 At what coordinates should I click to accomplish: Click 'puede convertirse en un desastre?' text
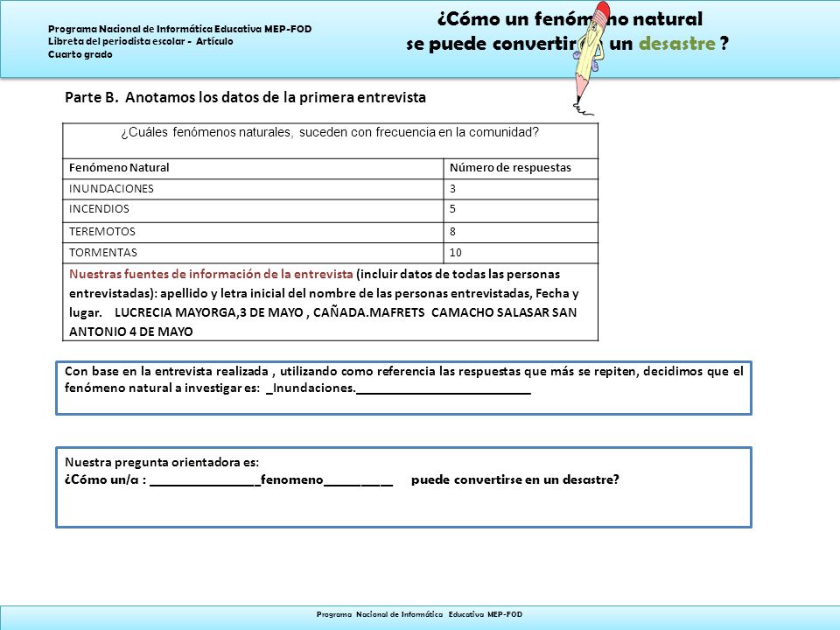click(x=514, y=480)
